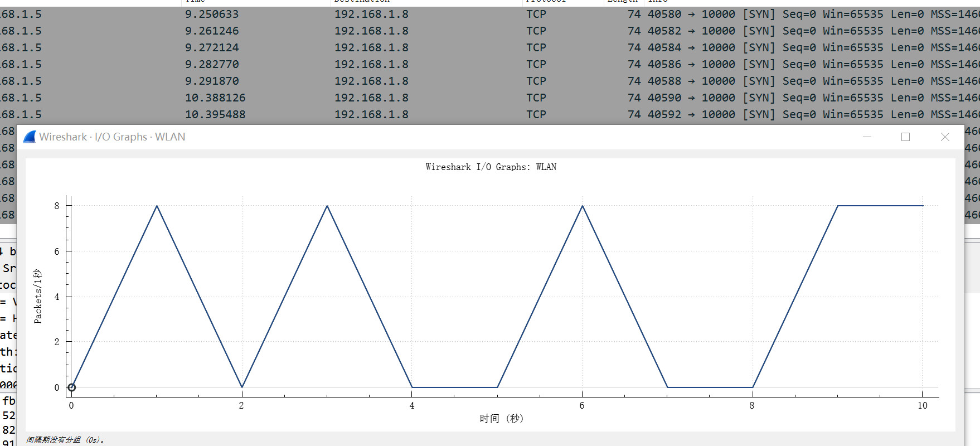Viewport: 980px width, 446px height.
Task: Click the graph peak at 3 seconds
Action: pyautogui.click(x=327, y=206)
